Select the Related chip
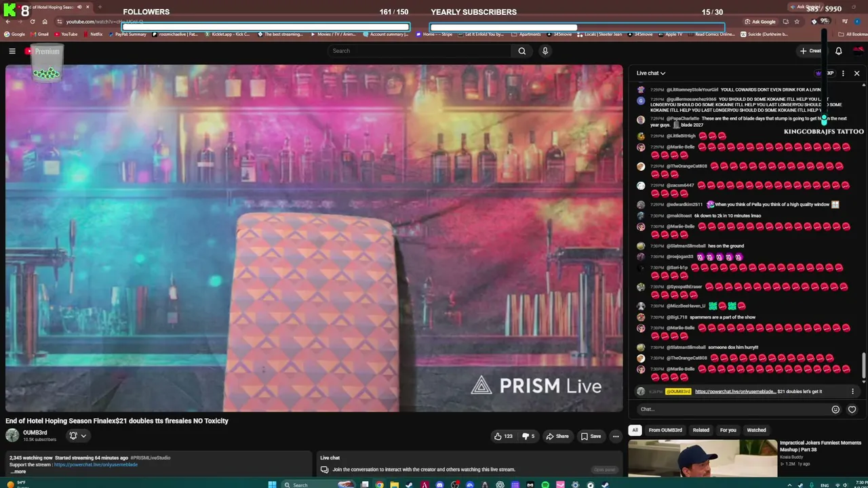The width and height of the screenshot is (868, 488). coord(701,430)
